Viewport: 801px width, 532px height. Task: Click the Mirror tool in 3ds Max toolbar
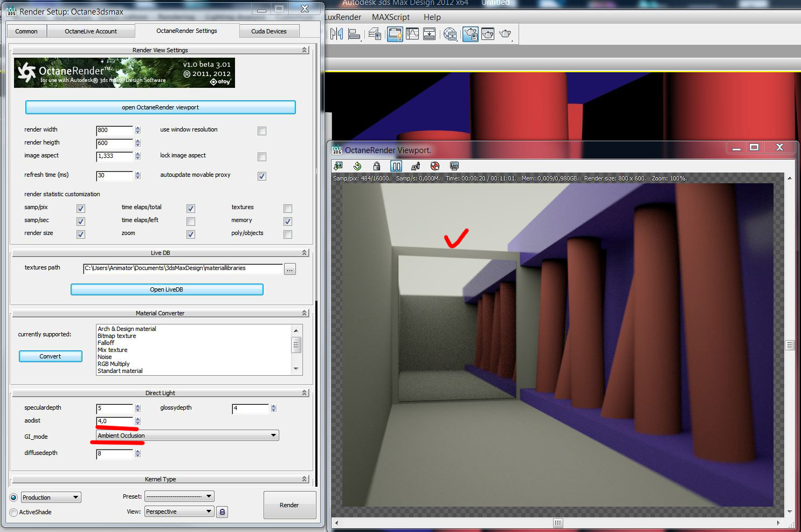click(336, 34)
